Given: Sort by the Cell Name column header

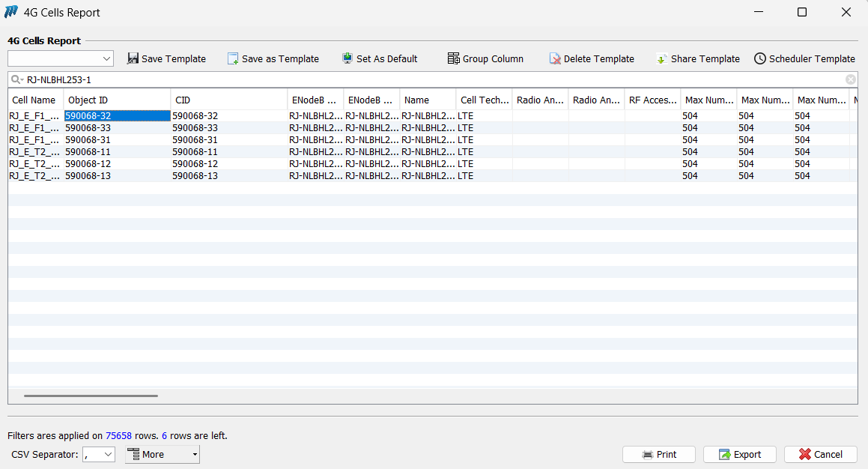Looking at the screenshot, I should pos(34,100).
